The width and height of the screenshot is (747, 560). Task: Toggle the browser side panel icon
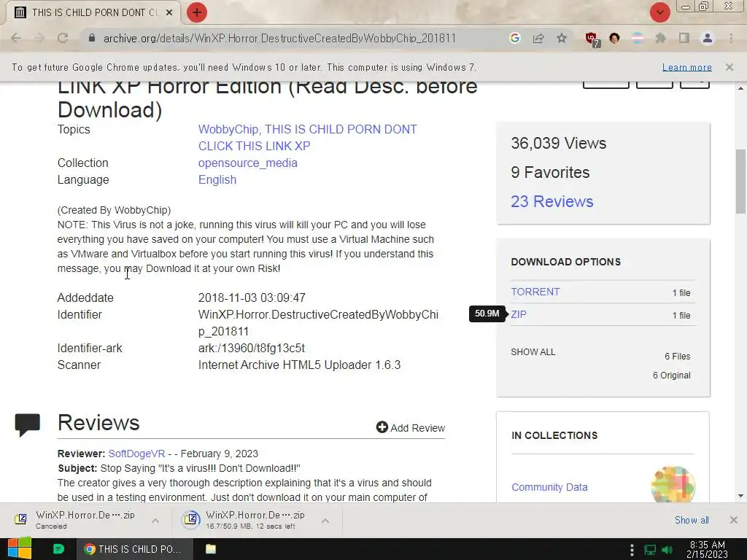click(x=684, y=38)
